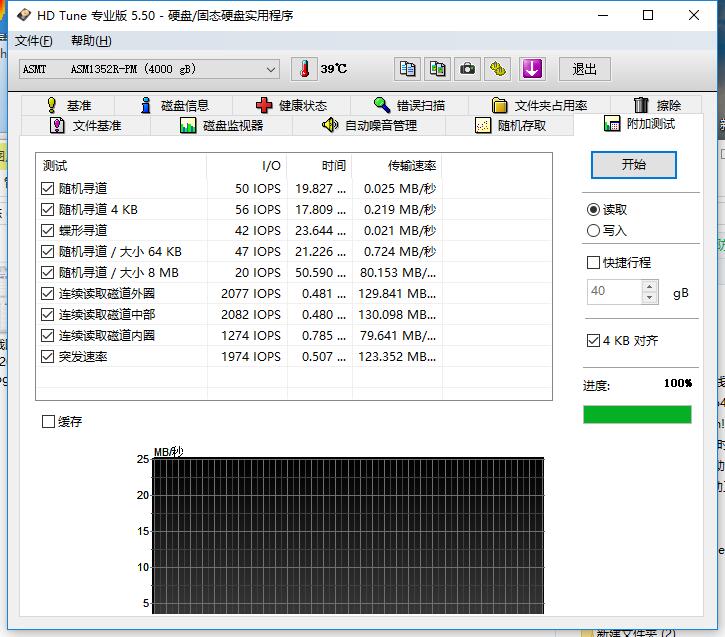This screenshot has height=637, width=725.
Task: Open the 基准 benchmark tab
Action: 68,105
